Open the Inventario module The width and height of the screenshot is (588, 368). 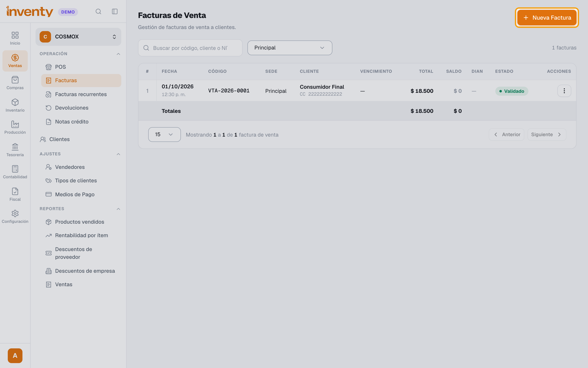click(x=15, y=105)
